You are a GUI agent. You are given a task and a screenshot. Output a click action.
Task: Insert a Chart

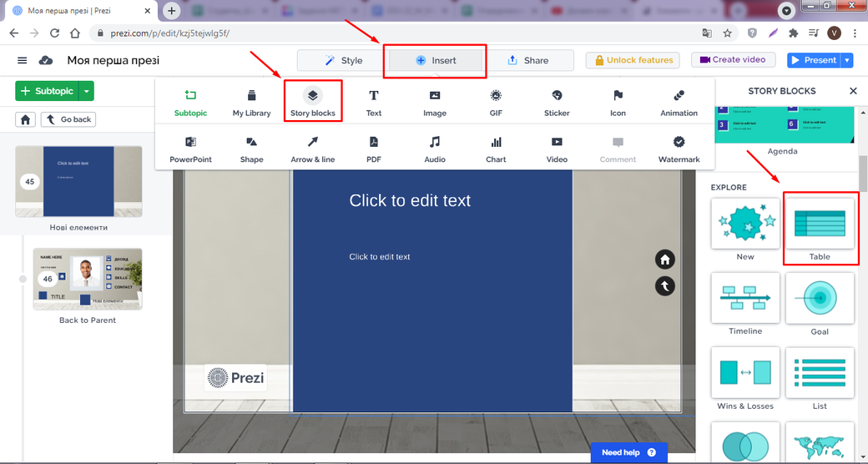(496, 150)
